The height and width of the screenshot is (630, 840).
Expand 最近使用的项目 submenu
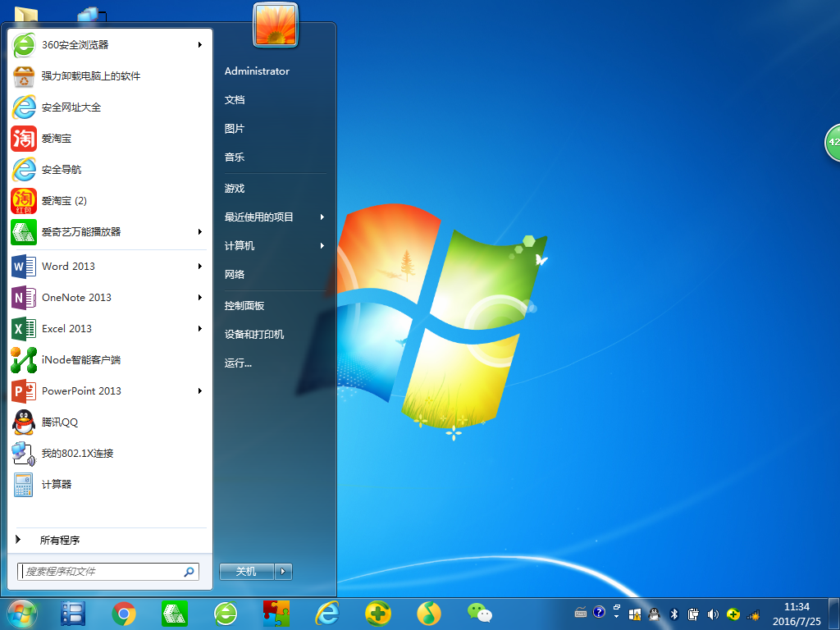pos(322,217)
